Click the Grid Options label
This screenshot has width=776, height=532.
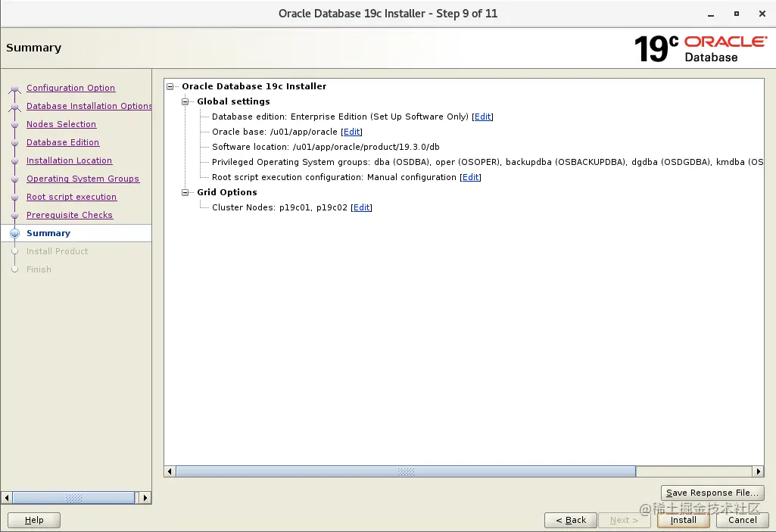(x=227, y=192)
